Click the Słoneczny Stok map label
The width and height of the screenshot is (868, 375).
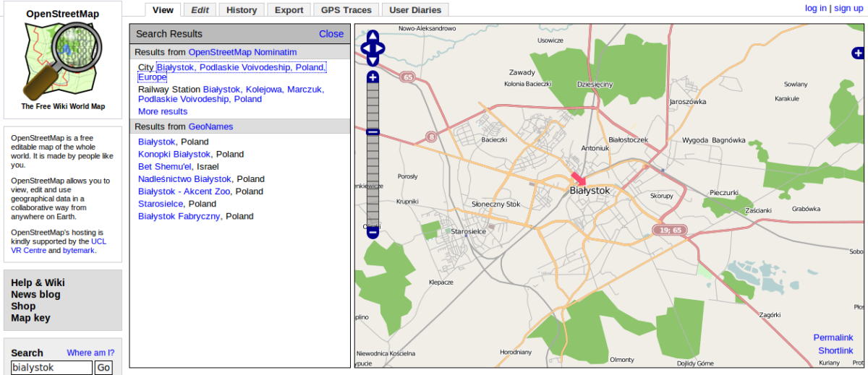point(496,204)
